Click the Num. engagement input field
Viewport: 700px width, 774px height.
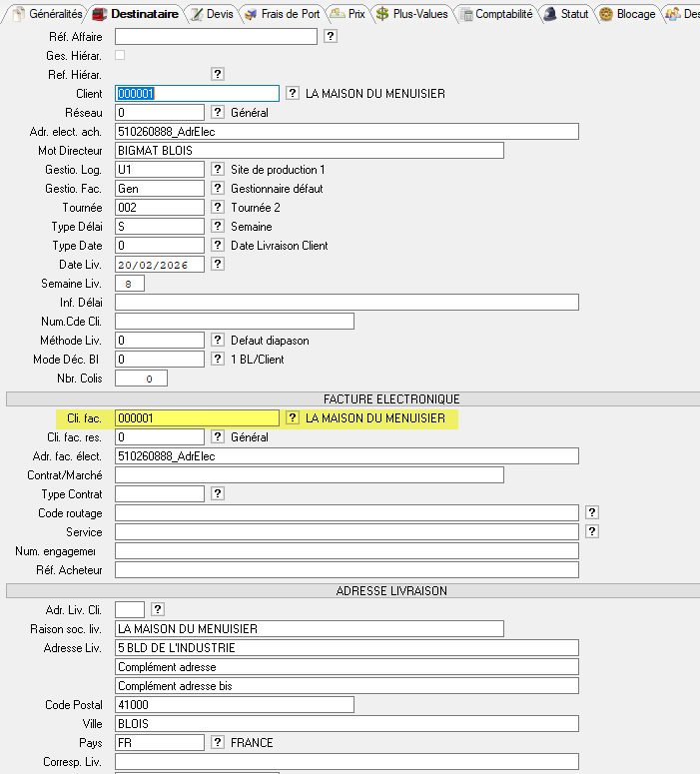(348, 551)
